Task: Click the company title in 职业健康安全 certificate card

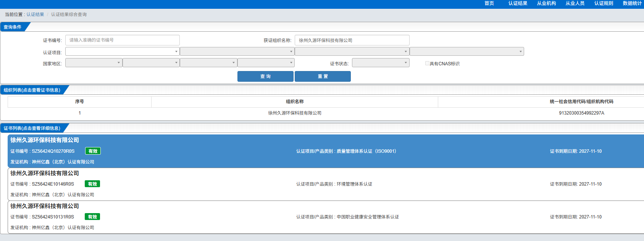Action: point(45,206)
